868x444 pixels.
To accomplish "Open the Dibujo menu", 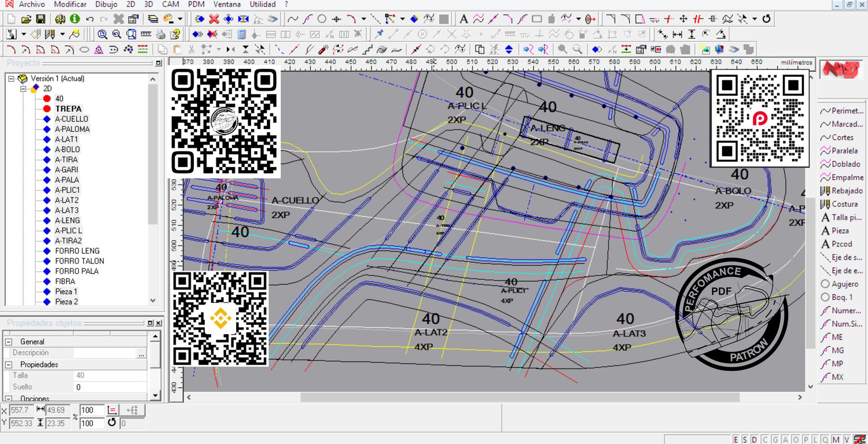I will (106, 4).
